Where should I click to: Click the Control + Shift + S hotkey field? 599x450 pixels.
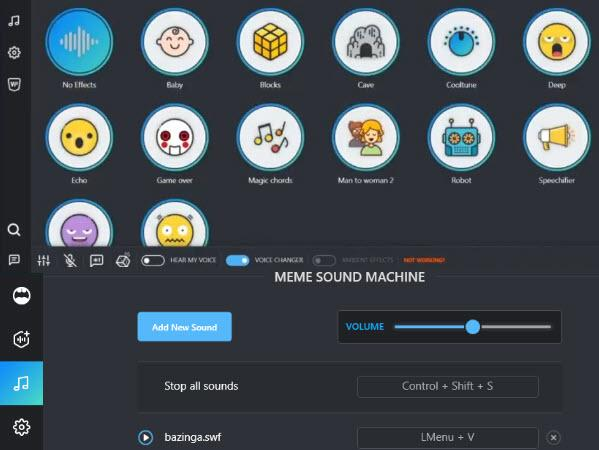coord(448,387)
